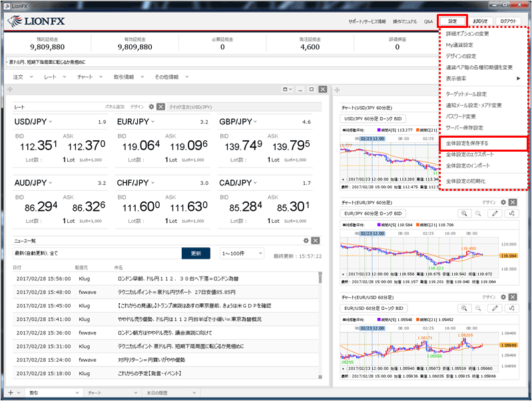
Task: Add a technical indicator to EUR/USD chart
Action: pos(512,308)
